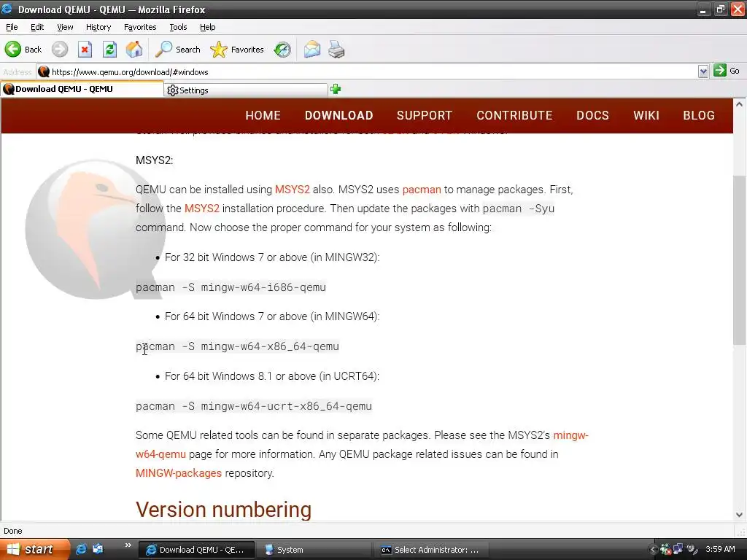Switch to the Download QEMU tab

coord(82,89)
